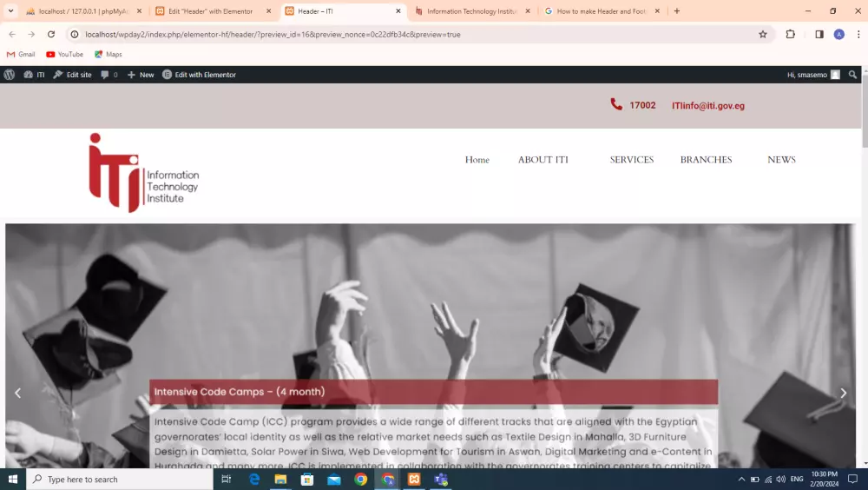Open Microsoft Store from taskbar
This screenshot has height=490, width=868.
(x=307, y=480)
